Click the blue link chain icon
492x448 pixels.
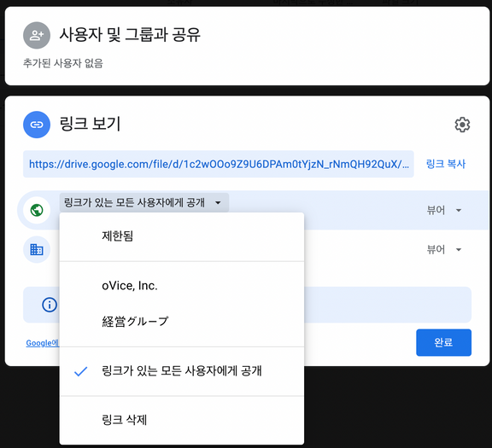coord(37,125)
